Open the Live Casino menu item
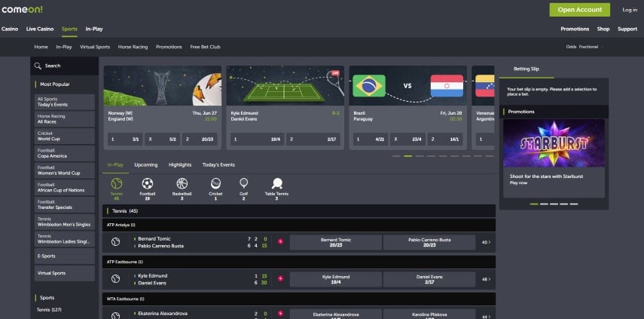The width and height of the screenshot is (644, 319). tap(40, 29)
